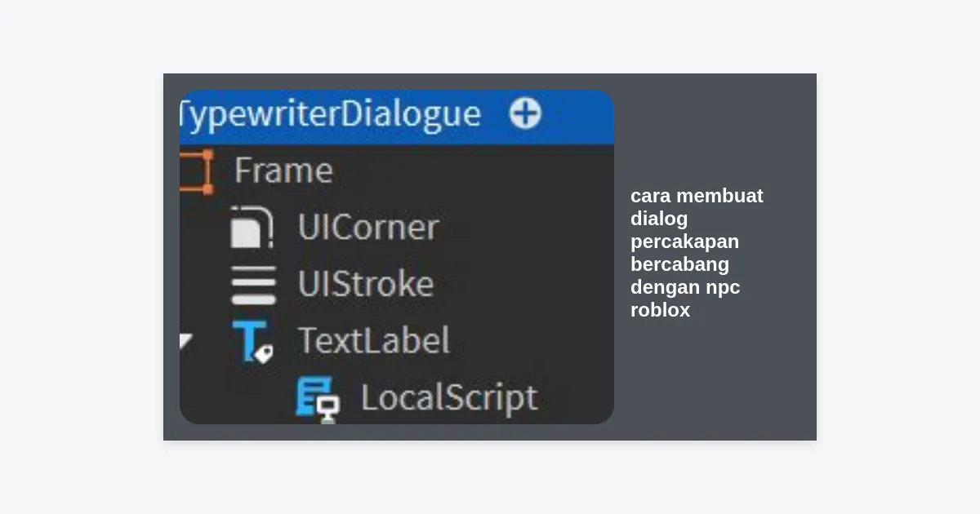980x514 pixels.
Task: Click the orange Frame icon
Action: click(x=196, y=171)
